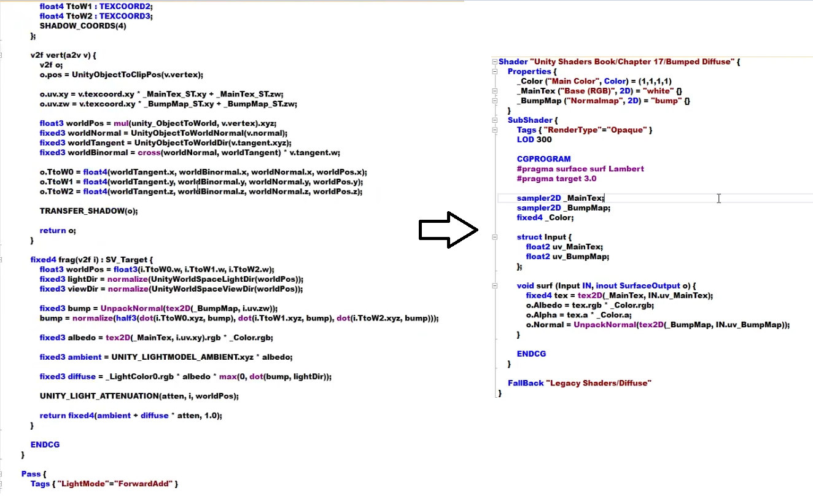Collapse the Properties block fold marker

(494, 72)
